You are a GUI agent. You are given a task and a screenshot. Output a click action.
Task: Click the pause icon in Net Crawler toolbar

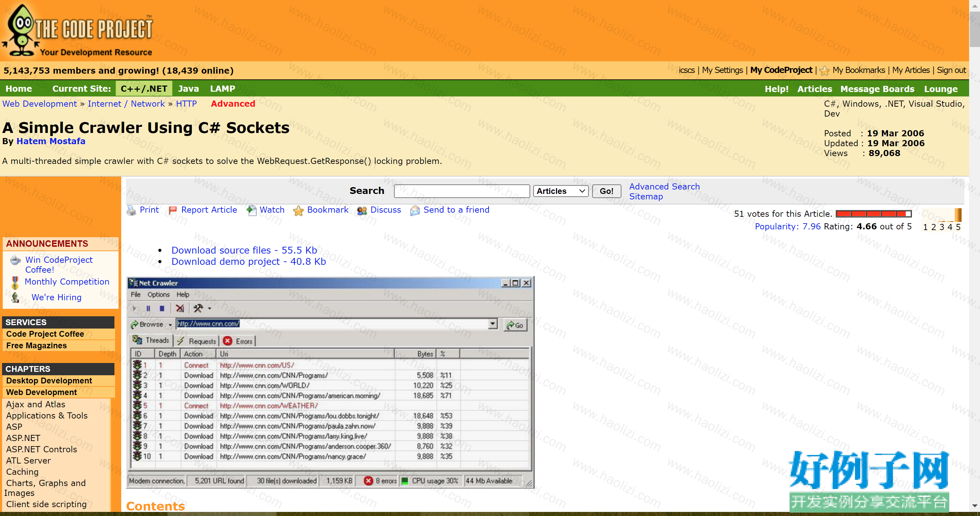click(148, 308)
